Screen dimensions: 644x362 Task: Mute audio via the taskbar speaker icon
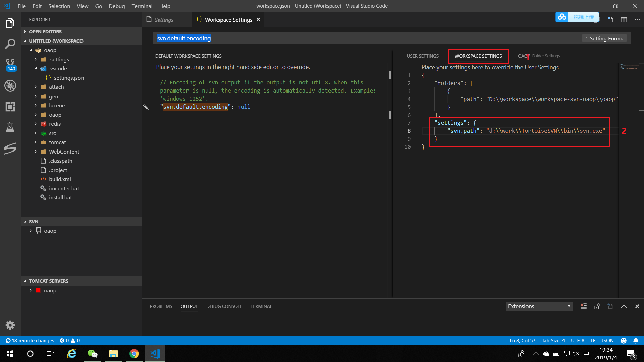tap(576, 353)
